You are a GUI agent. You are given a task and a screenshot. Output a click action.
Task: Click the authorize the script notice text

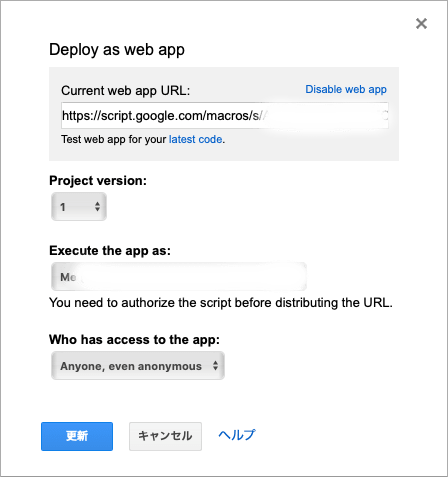pos(221,303)
